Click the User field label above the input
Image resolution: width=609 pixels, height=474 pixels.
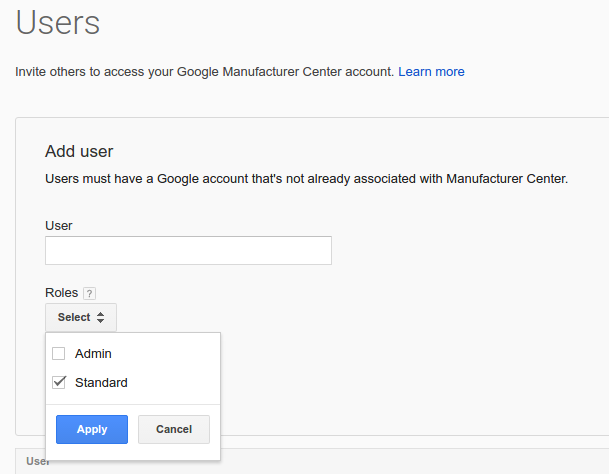coord(59,225)
